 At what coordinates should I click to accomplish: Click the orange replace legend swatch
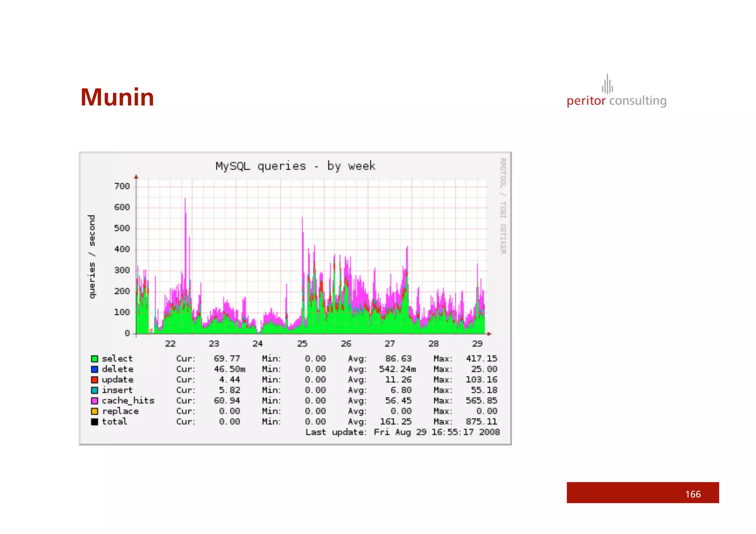point(94,411)
